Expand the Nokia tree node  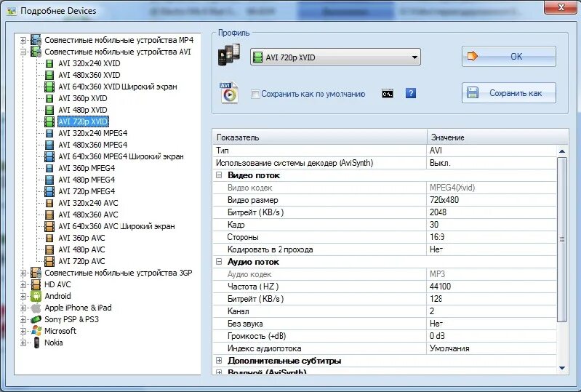(23, 343)
